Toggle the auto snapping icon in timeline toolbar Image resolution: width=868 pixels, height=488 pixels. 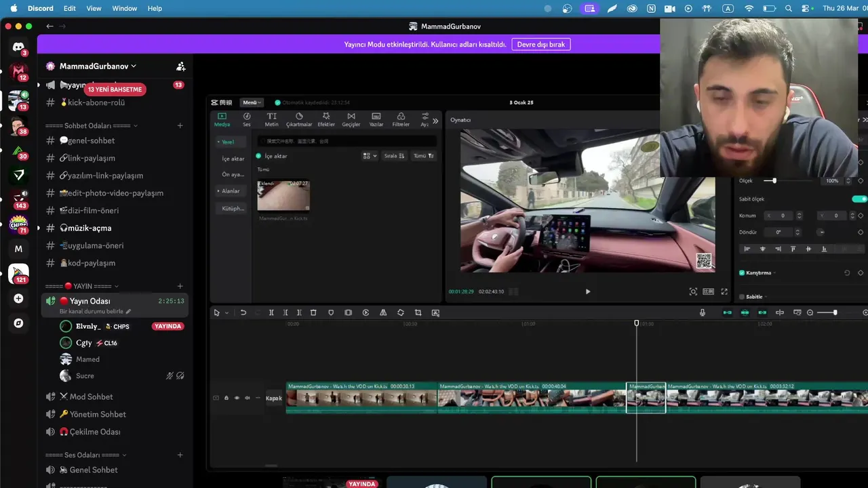point(745,312)
